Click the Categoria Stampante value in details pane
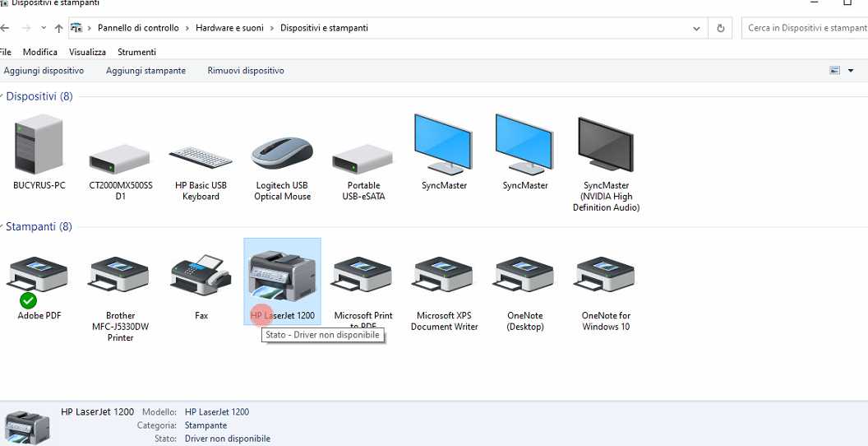 coord(206,425)
